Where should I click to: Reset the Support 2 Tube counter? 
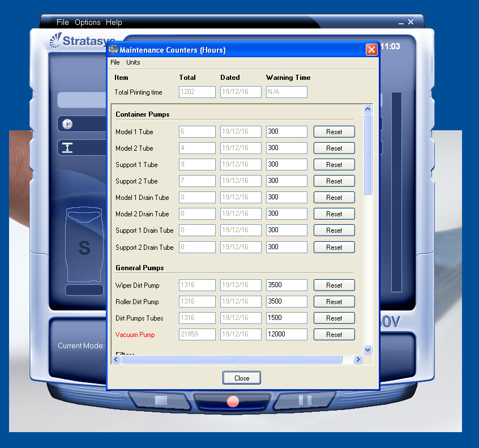coord(334,181)
